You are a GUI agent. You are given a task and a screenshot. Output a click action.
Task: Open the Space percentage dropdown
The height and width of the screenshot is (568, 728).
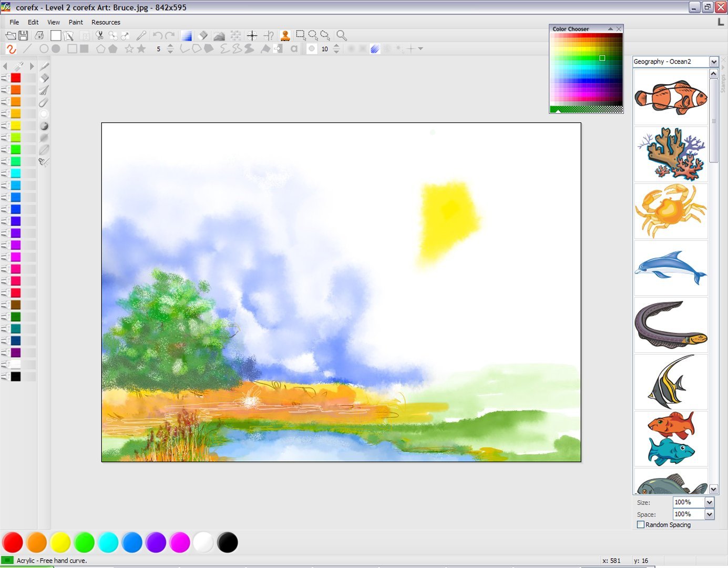click(x=709, y=514)
